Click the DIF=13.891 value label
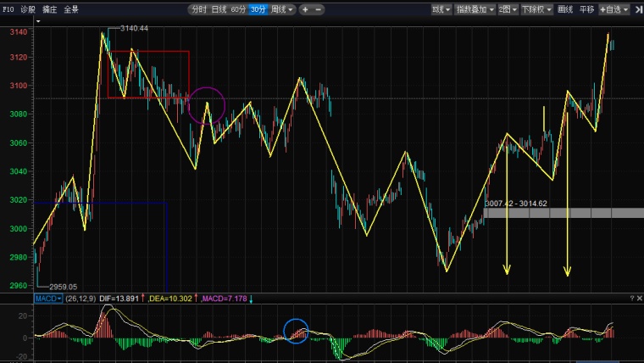The width and height of the screenshot is (644, 363). [119, 299]
